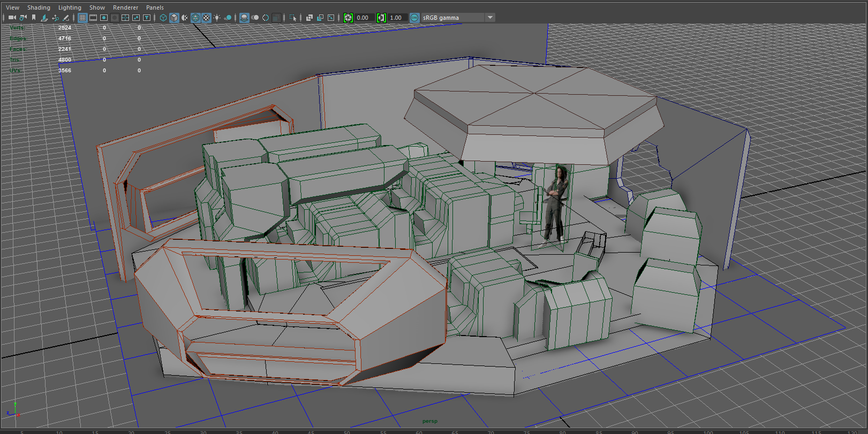868x434 pixels.
Task: Open the Panels menu
Action: 155,7
